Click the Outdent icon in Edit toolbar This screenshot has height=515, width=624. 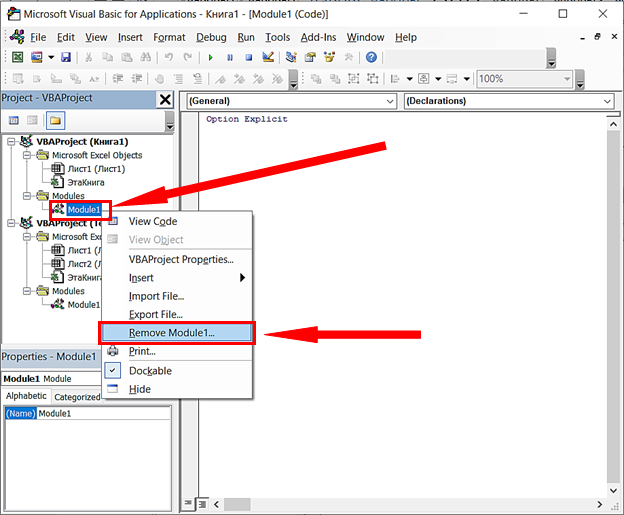click(136, 79)
